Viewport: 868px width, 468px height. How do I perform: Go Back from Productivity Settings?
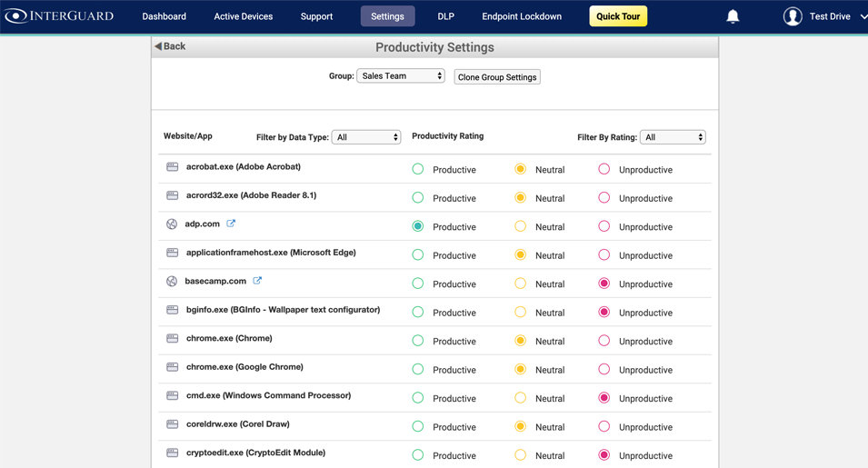click(170, 46)
